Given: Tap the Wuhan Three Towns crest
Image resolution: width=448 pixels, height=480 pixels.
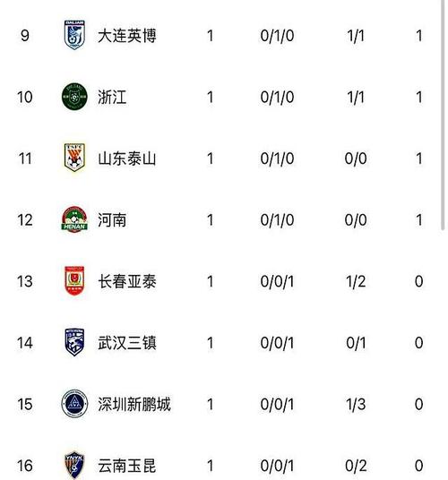Looking at the screenshot, I should (74, 342).
